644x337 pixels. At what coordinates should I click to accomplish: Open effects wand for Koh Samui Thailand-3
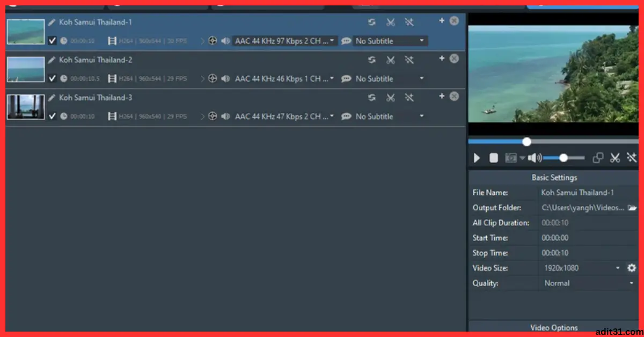click(x=409, y=97)
